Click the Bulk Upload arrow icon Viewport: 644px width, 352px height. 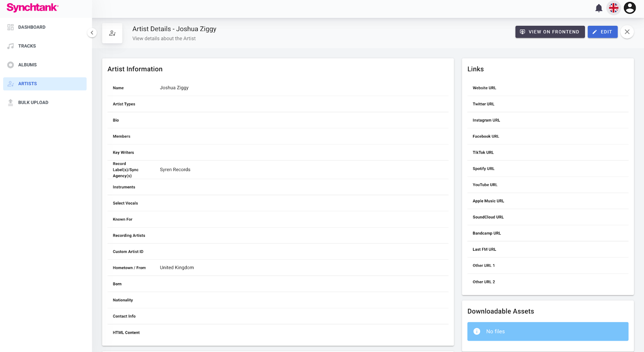(10, 103)
